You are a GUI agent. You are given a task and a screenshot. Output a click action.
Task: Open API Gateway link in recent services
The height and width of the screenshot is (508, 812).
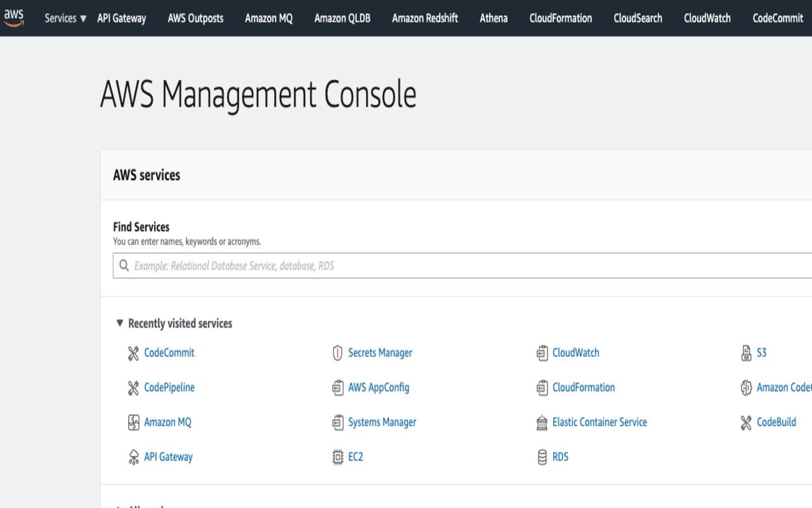click(x=168, y=457)
